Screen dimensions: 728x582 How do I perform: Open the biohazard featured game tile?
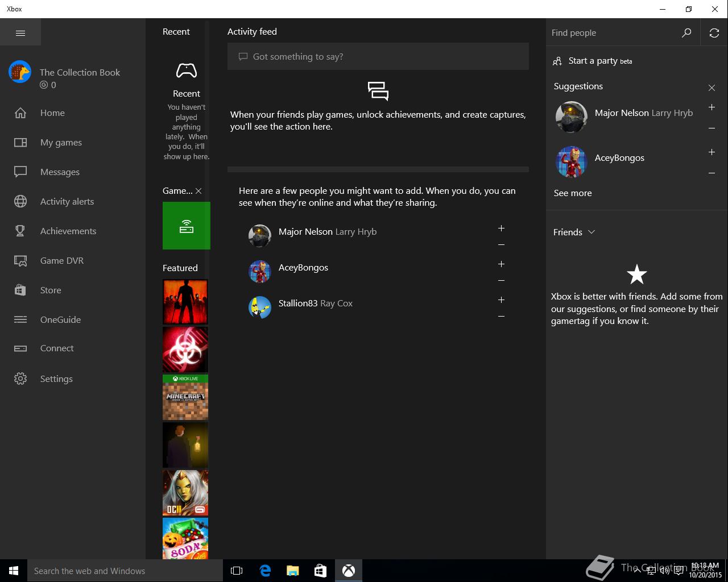(185, 350)
